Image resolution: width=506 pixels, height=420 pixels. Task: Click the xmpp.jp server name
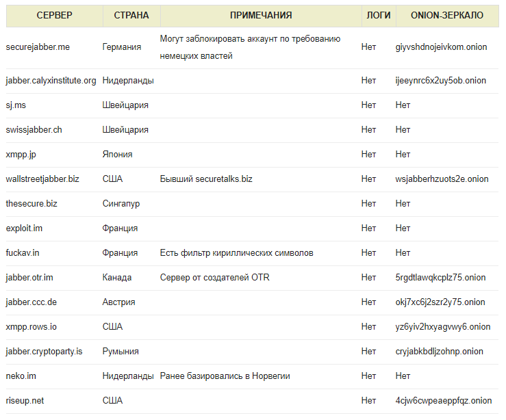point(21,155)
